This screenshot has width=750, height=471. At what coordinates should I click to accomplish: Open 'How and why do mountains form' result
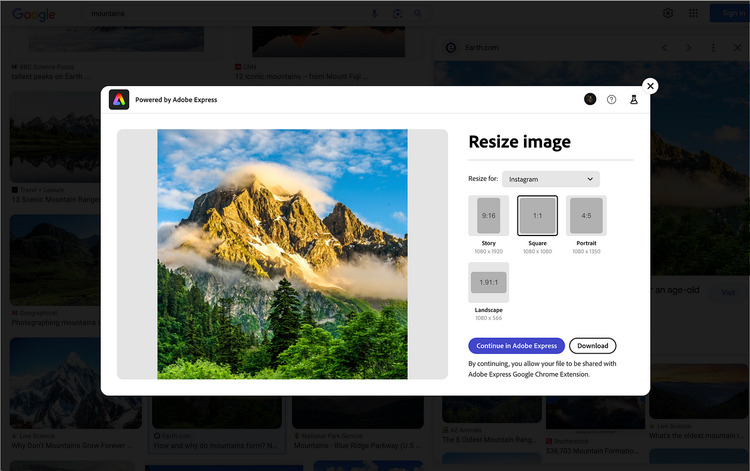coord(216,446)
